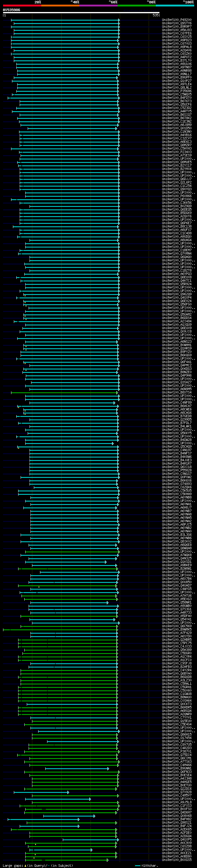Select hit UniRef100_Q9STY6

176,23
